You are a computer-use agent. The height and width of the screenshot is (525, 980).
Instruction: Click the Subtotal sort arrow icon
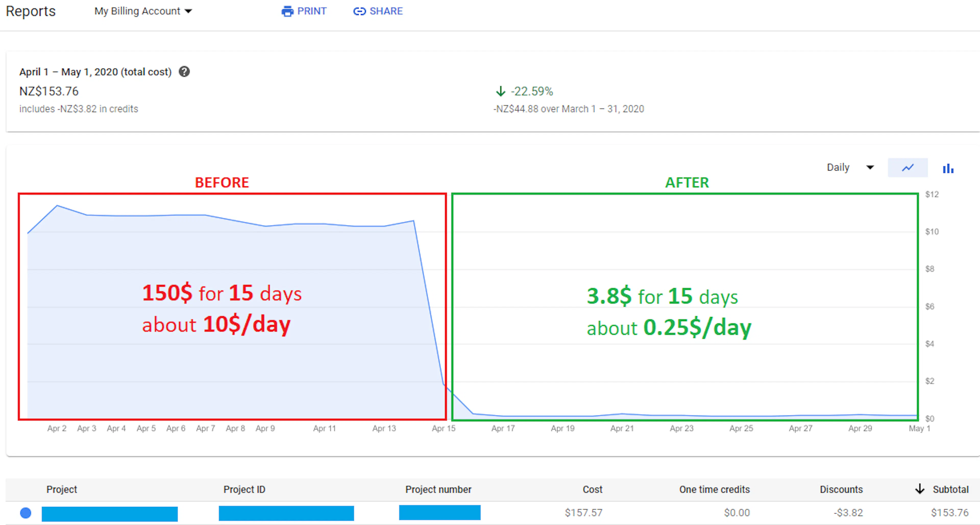[920, 489]
